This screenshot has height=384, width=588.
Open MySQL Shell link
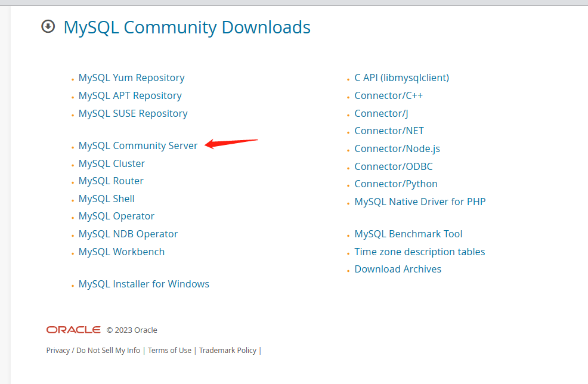(106, 199)
